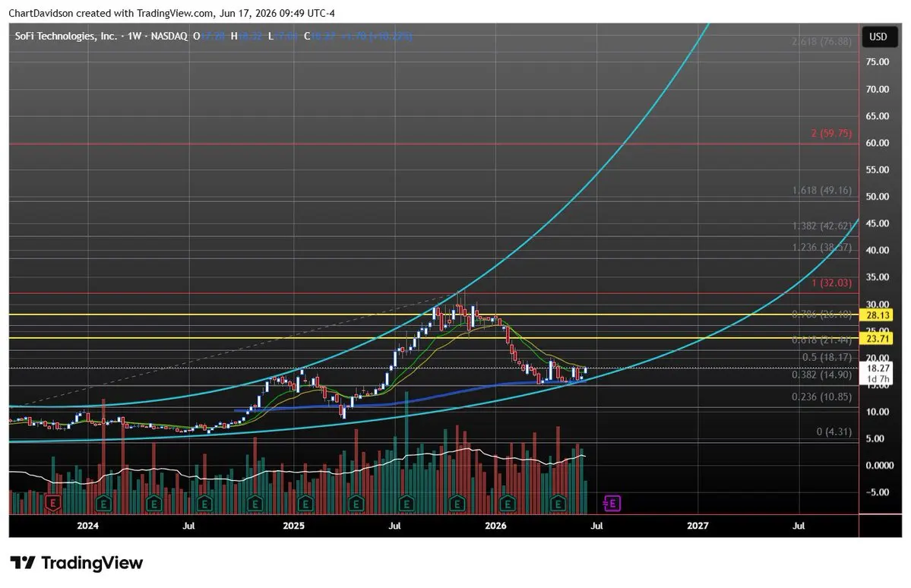The width and height of the screenshot is (911, 588).
Task: Click the Fibonacci label 2.618 (76.88)
Action: pyautogui.click(x=822, y=42)
